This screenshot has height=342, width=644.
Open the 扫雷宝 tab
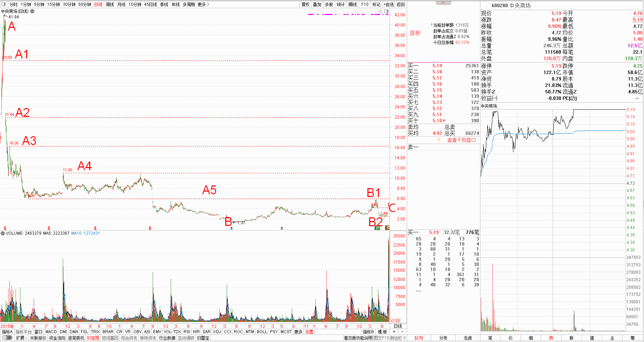click(203, 338)
